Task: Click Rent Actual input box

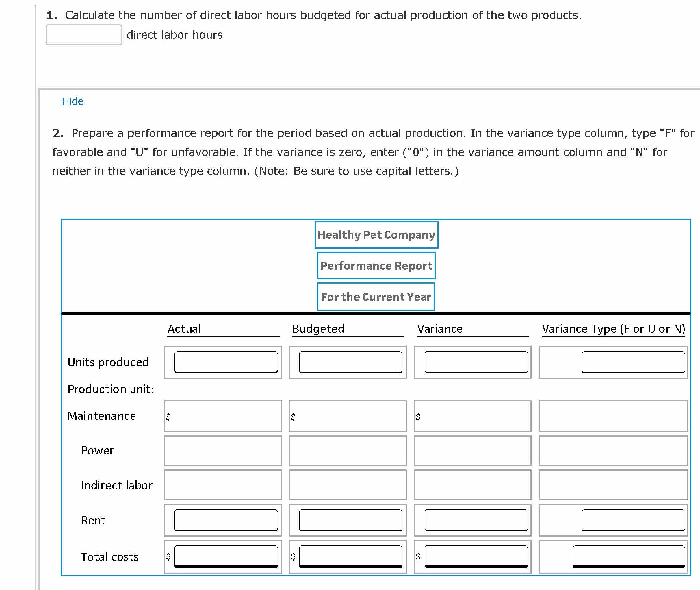Action: point(226,520)
